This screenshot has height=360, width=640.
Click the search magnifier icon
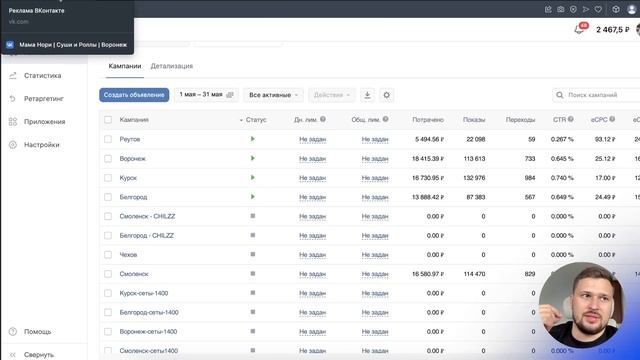[560, 95]
